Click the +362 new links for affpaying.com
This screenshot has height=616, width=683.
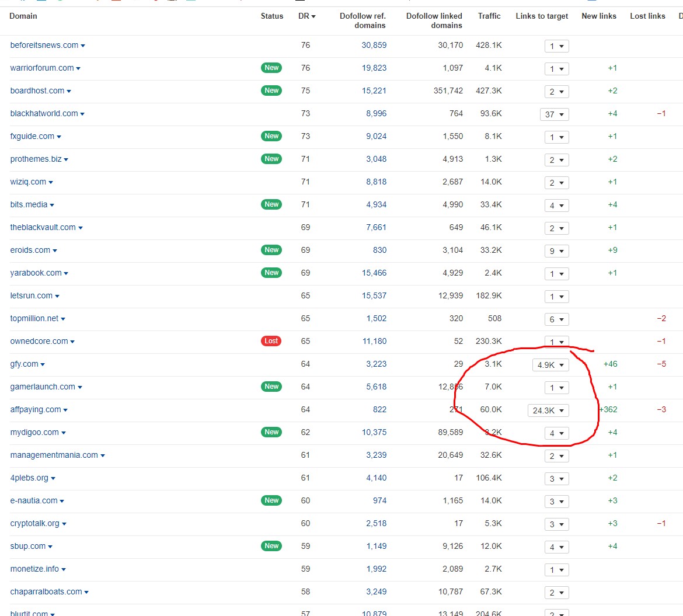[608, 409]
